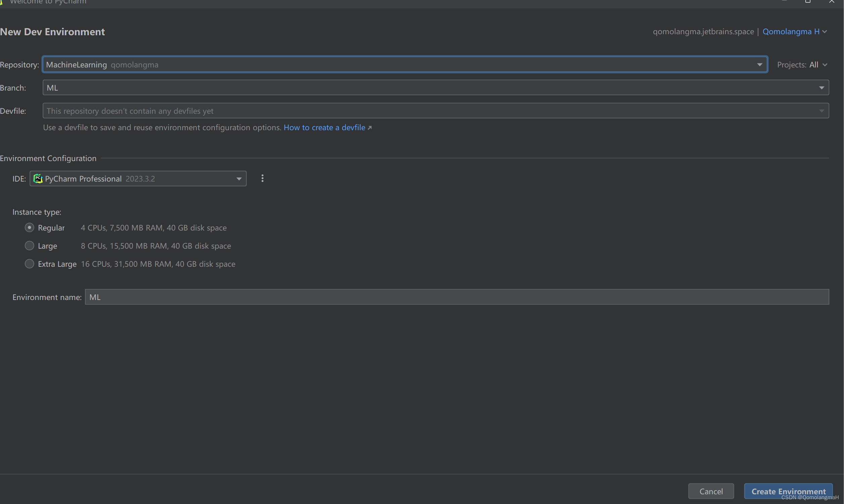This screenshot has width=844, height=504.
Task: Click the Qomolangma H profile link
Action: click(791, 31)
